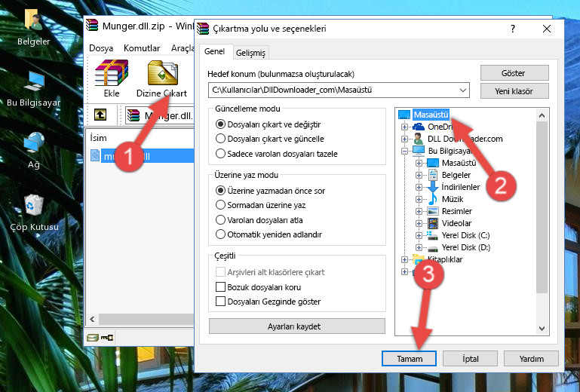
Task: Switch to the Gelişmiş tab
Action: pyautogui.click(x=251, y=53)
